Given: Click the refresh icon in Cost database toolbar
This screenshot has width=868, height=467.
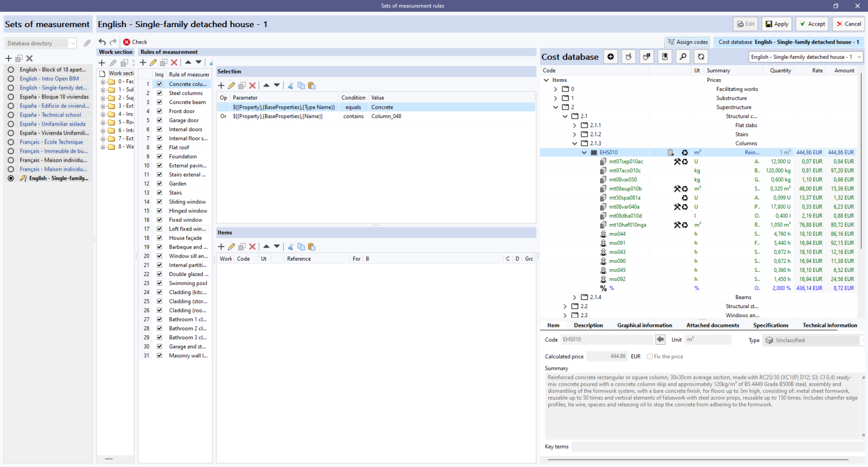Looking at the screenshot, I should [x=701, y=57].
